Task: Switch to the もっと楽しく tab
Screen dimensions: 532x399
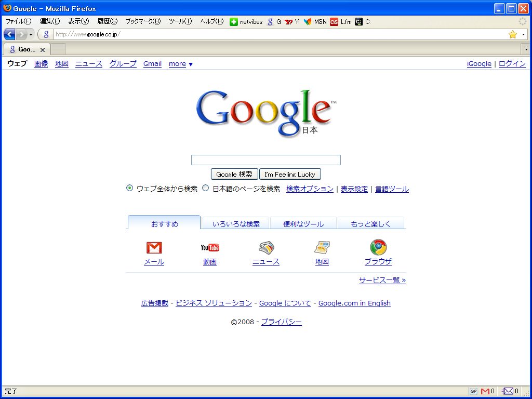Action: pyautogui.click(x=371, y=223)
